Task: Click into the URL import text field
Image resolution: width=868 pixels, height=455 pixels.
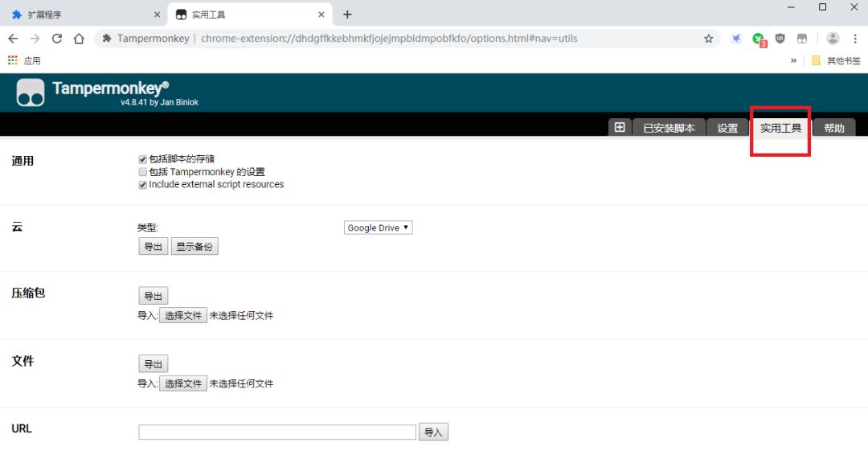Action: (276, 432)
